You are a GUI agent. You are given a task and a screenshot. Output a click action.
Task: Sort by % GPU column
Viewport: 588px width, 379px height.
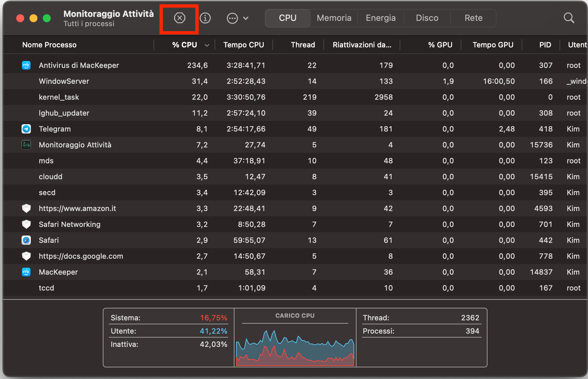pos(440,45)
